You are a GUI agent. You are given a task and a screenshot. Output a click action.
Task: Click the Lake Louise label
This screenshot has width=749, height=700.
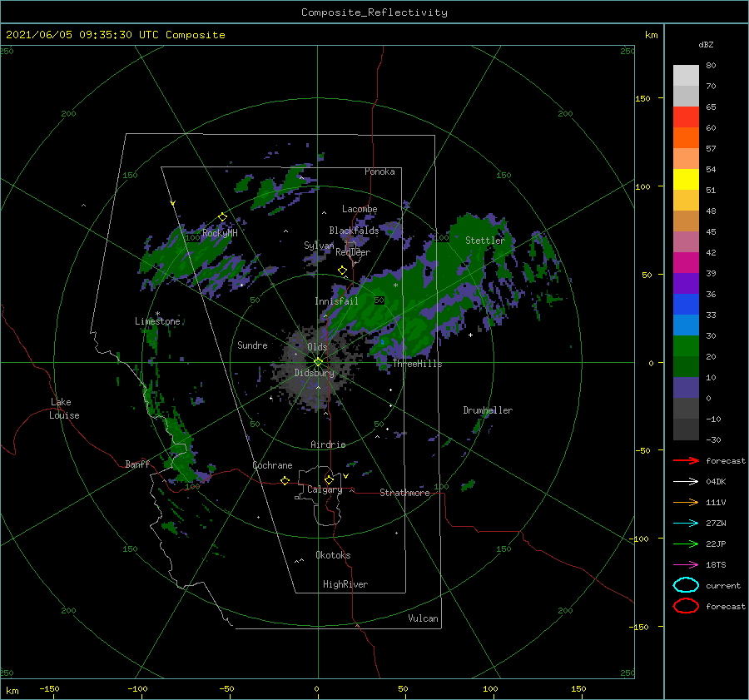[x=64, y=409]
